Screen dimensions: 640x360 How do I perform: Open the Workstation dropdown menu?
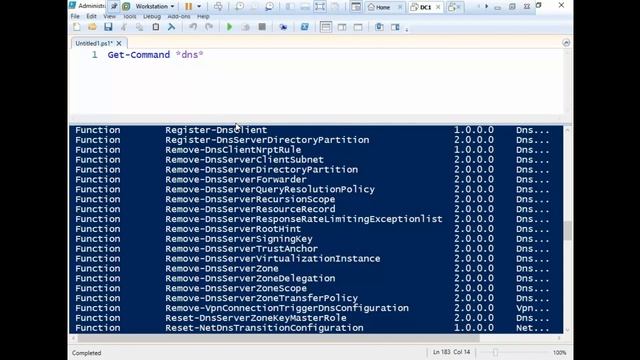(x=155, y=6)
